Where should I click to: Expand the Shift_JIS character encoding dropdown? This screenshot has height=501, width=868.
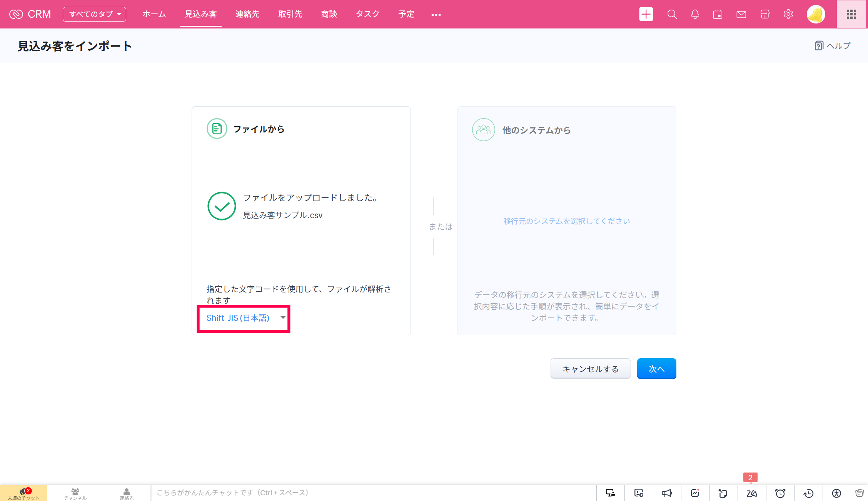[x=244, y=318]
